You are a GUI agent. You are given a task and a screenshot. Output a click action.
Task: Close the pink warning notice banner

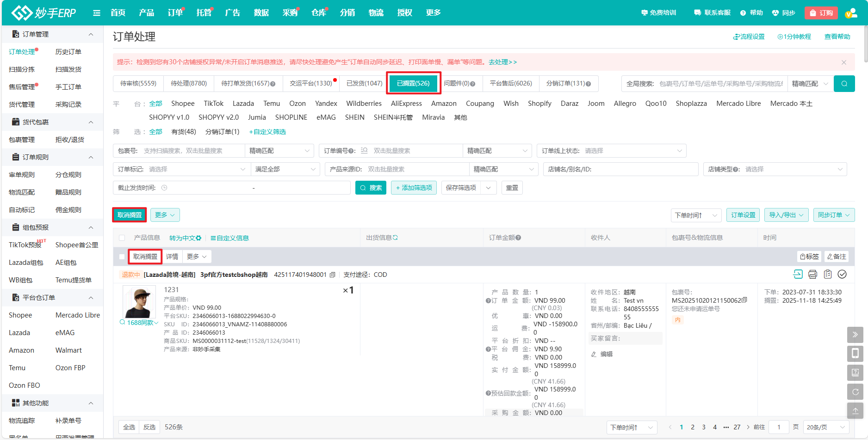(x=844, y=62)
